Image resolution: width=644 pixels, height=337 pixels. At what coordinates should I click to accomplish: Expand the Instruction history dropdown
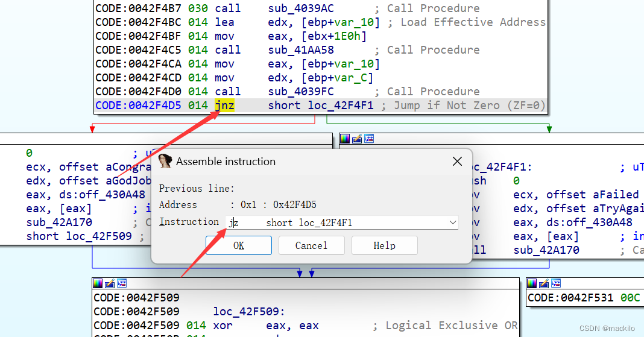(453, 222)
